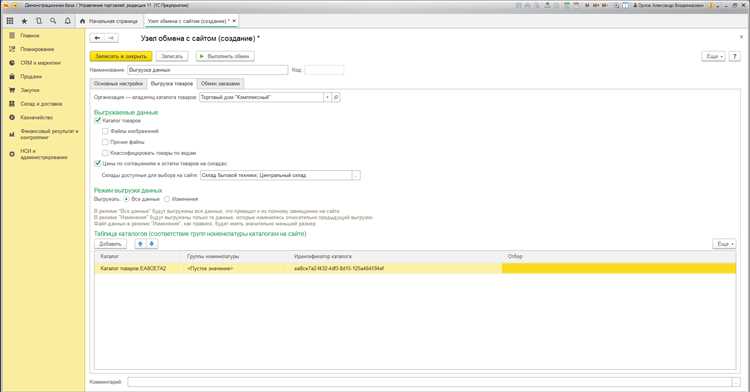Open Финансовый результат и контроллинг section
The image size is (750, 392).
[x=49, y=134]
